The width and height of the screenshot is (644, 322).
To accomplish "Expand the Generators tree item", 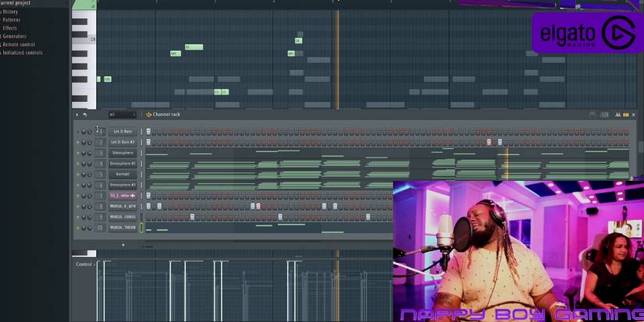I will (14, 37).
